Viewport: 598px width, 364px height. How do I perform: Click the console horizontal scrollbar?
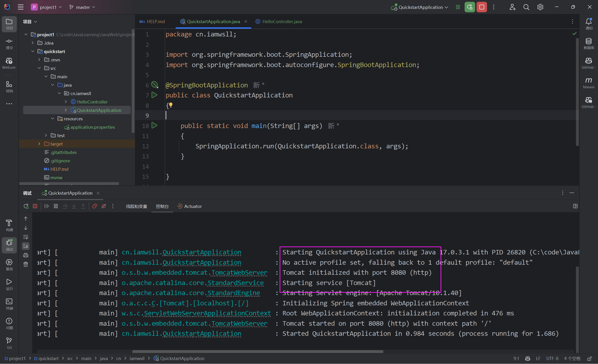pos(257,351)
